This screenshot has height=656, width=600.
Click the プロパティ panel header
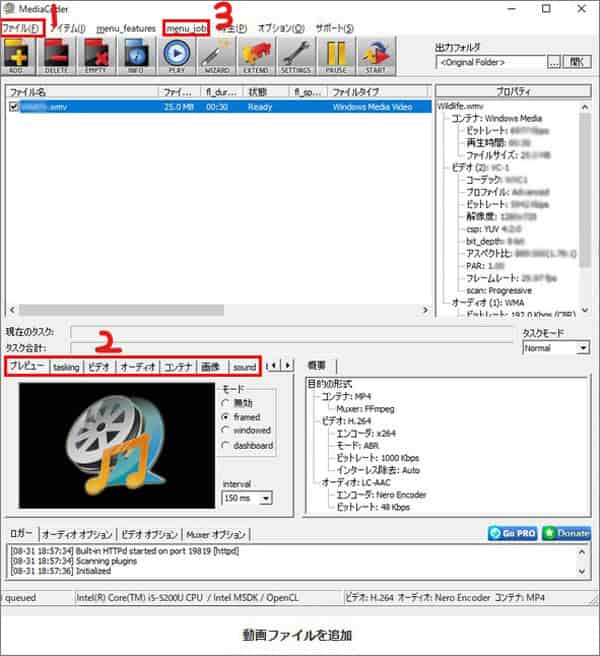click(513, 91)
